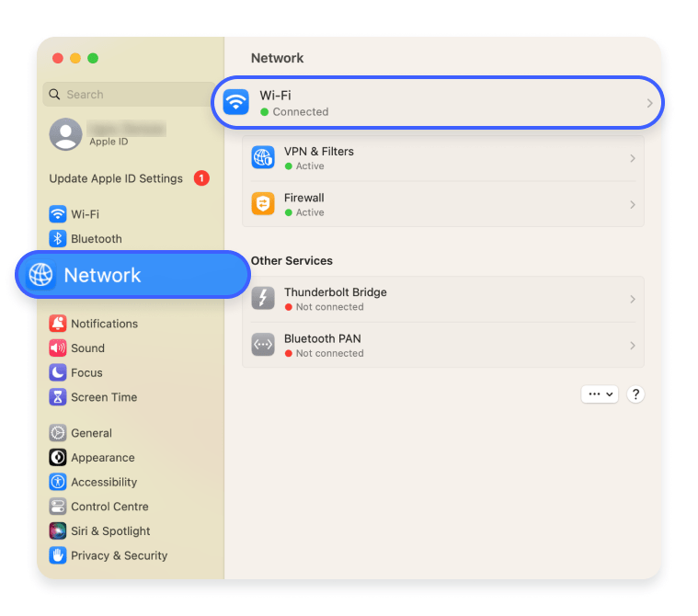The height and width of the screenshot is (616, 698).
Task: Click the Focus moon icon
Action: click(57, 372)
